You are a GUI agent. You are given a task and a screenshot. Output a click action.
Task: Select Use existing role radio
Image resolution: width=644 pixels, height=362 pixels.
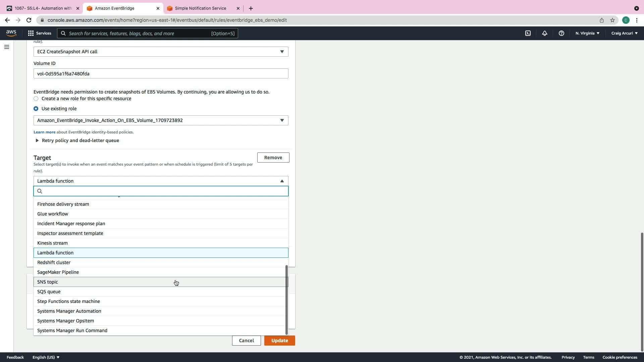(36, 109)
